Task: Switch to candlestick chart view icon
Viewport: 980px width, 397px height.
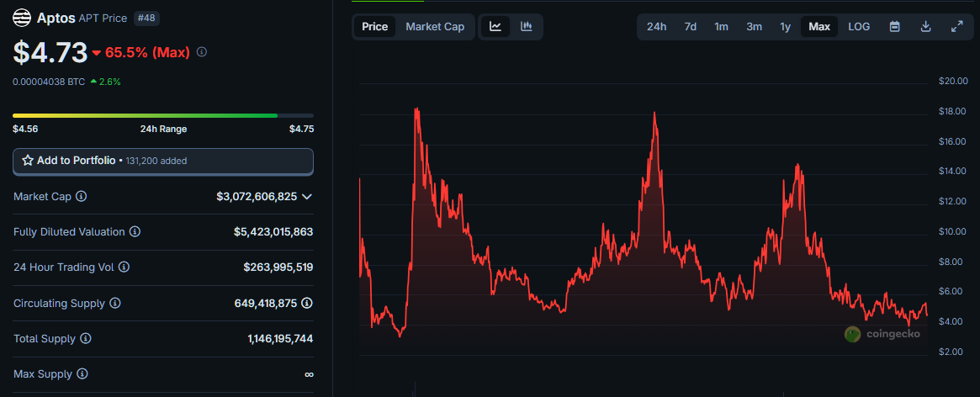Action: 527,27
